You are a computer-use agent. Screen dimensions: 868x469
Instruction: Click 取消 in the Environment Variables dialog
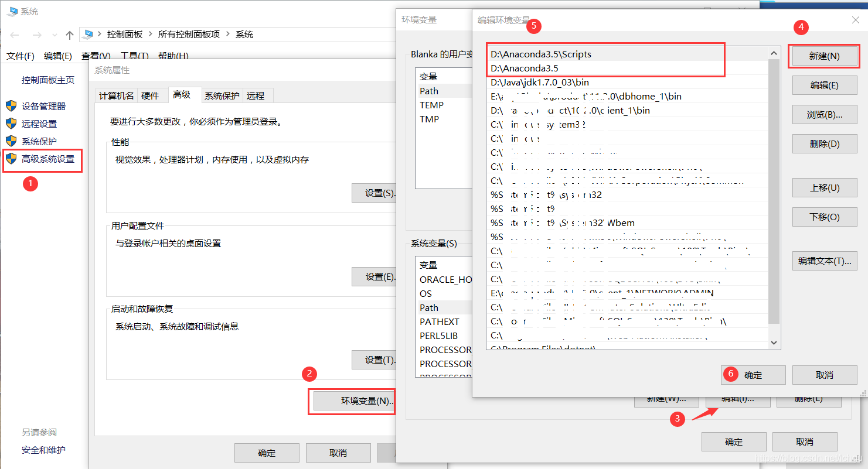pos(805,441)
